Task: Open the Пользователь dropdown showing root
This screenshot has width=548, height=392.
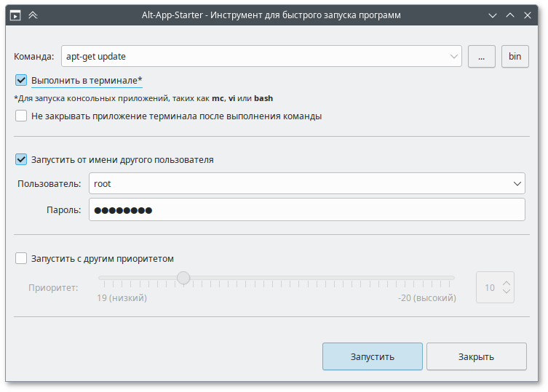Action: pos(517,184)
